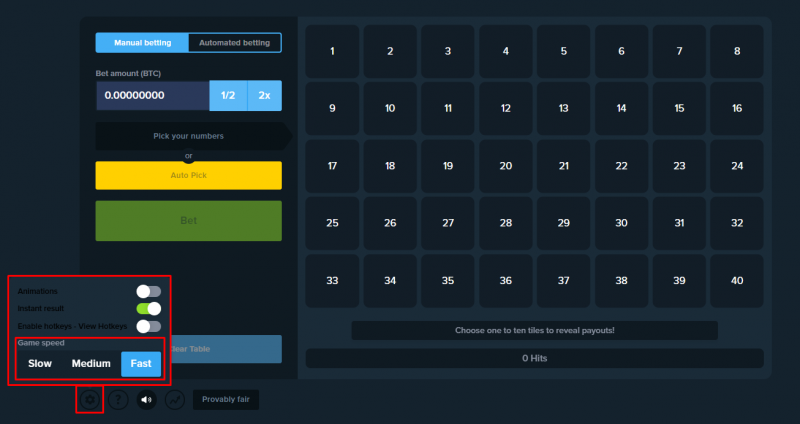Toggle the Animations switch
This screenshot has width=800, height=424.
click(x=148, y=291)
